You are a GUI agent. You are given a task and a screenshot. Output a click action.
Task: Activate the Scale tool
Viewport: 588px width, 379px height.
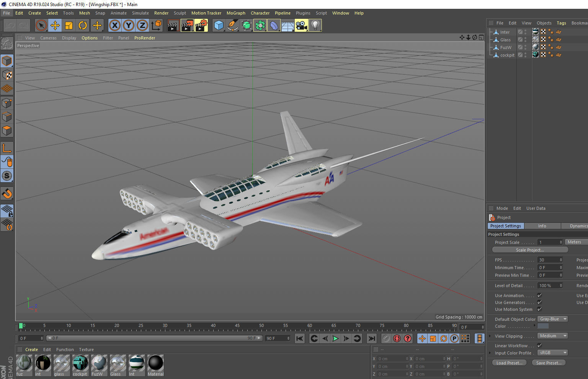69,26
